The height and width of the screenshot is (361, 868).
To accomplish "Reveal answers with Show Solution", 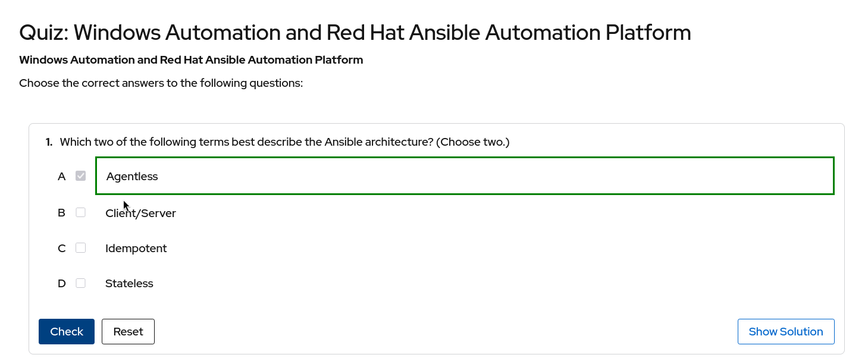I will (785, 331).
